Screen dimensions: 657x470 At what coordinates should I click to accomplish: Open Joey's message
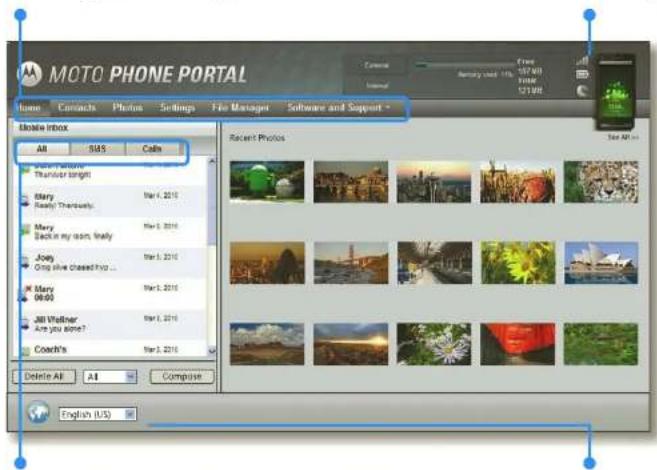pyautogui.click(x=111, y=263)
